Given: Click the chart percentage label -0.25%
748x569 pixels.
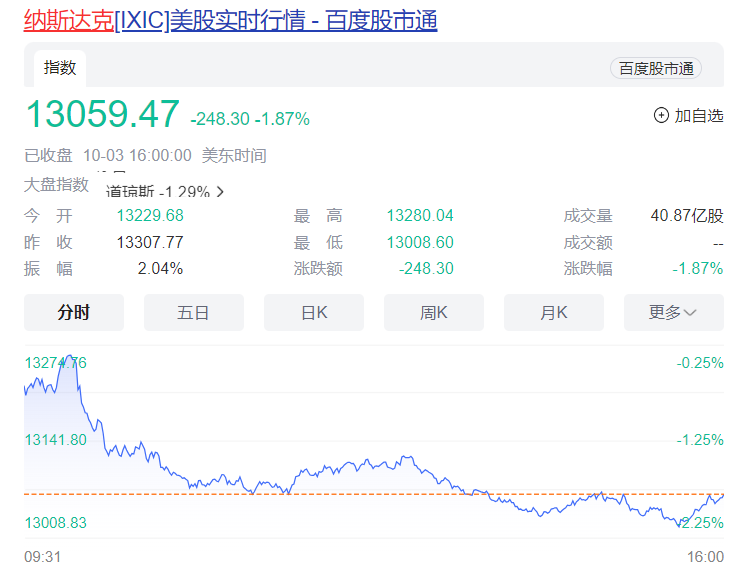Looking at the screenshot, I should (x=700, y=363).
